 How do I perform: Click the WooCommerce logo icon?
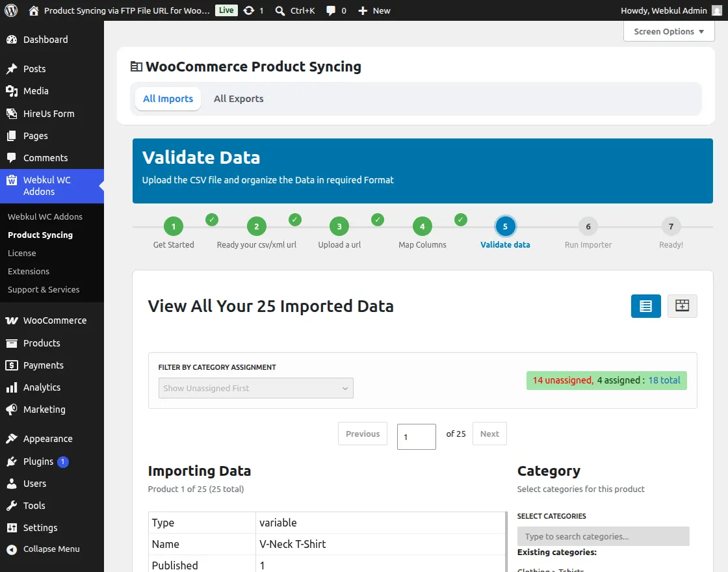(12, 320)
